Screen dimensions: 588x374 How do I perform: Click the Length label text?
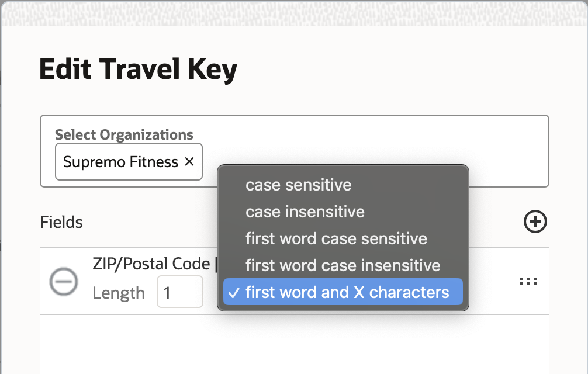(x=119, y=293)
